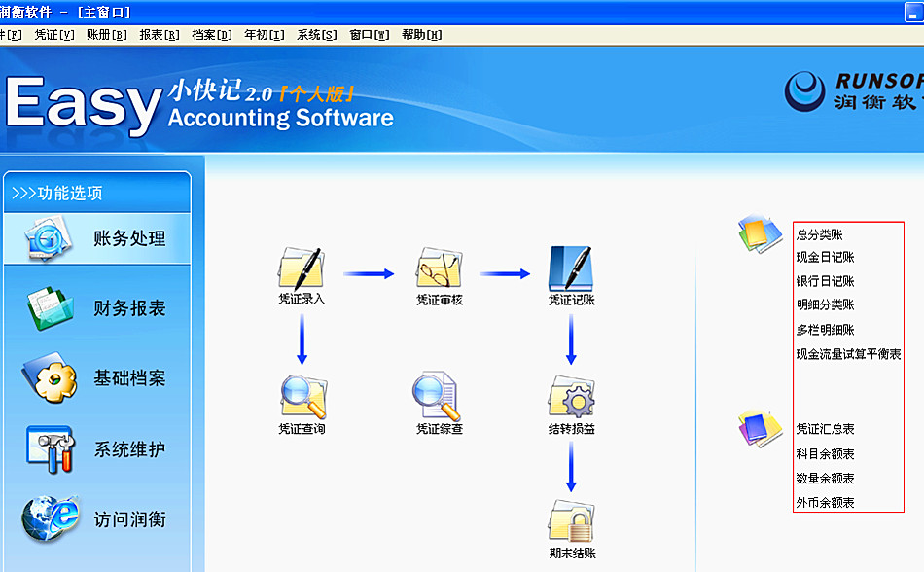This screenshot has height=572, width=924.
Task: Open the 年初[I] menu
Action: [x=264, y=35]
